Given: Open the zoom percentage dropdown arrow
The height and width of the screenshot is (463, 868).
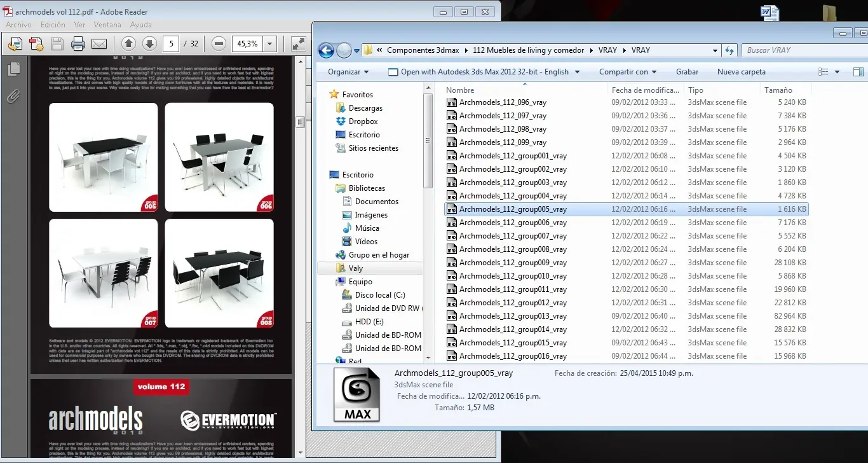Looking at the screenshot, I should tap(270, 44).
